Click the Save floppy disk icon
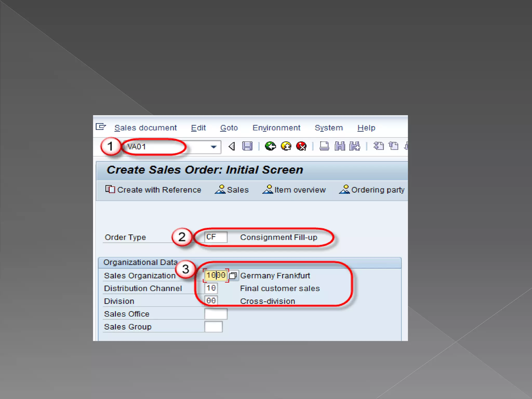Viewport: 532px width, 399px height. click(247, 146)
